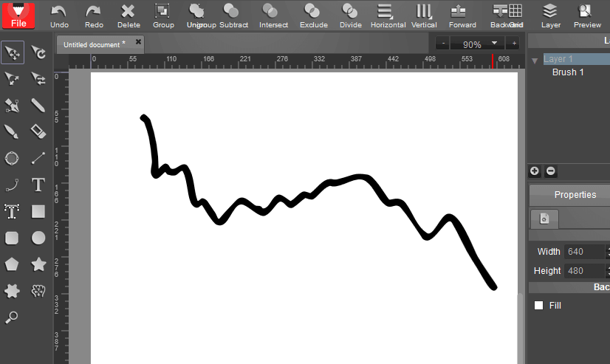The width and height of the screenshot is (610, 364).
Task: Toggle the Grid display
Action: coord(516,16)
